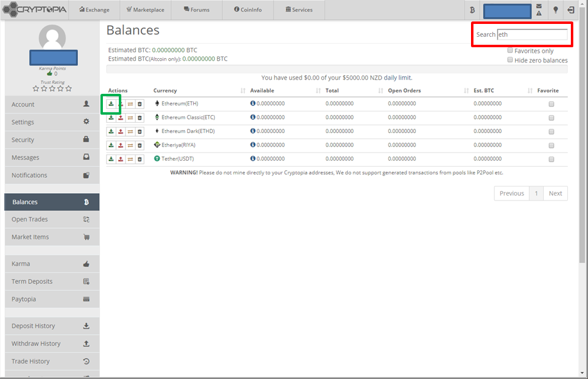
Task: Open Account in the sidebar
Action: pyautogui.click(x=52, y=104)
